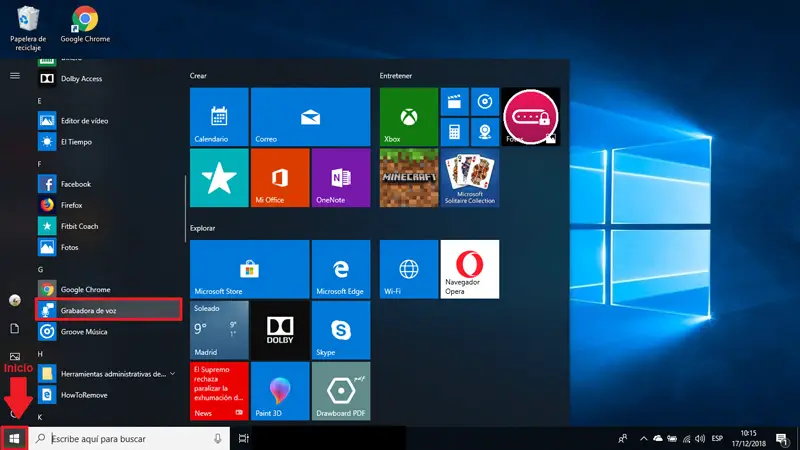Launch Editor de vídeo from app list
The width and height of the screenshot is (800, 450).
[108, 121]
